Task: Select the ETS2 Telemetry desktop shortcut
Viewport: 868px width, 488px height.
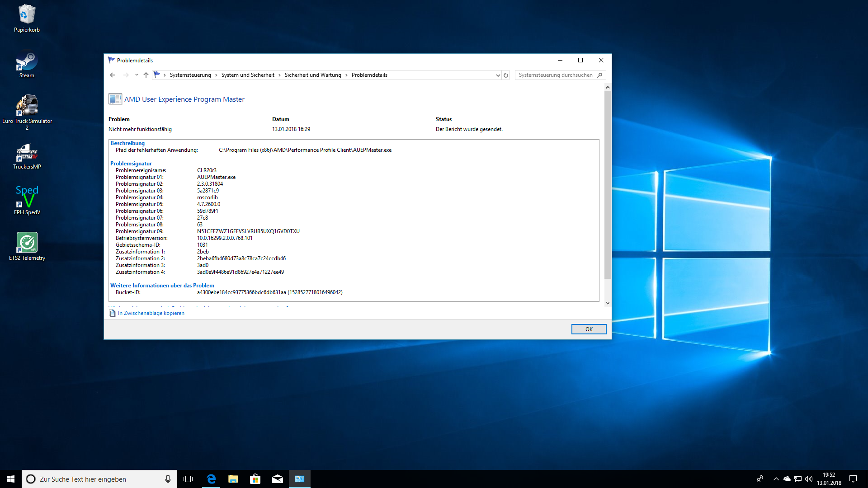Action: tap(27, 247)
